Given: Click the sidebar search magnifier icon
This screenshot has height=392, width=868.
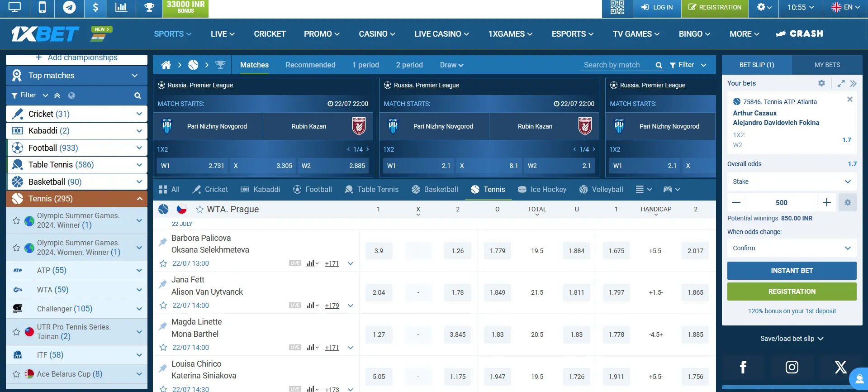Looking at the screenshot, I should tap(138, 96).
